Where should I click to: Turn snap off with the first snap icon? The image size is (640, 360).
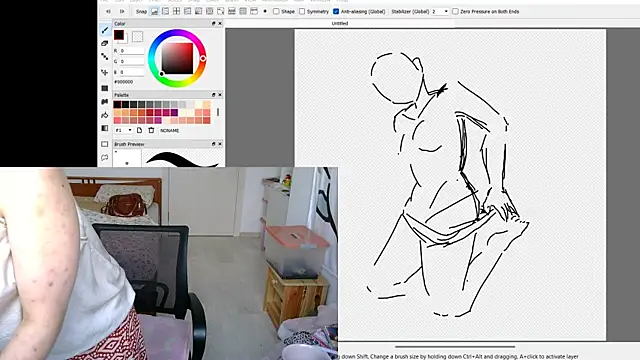tap(155, 11)
